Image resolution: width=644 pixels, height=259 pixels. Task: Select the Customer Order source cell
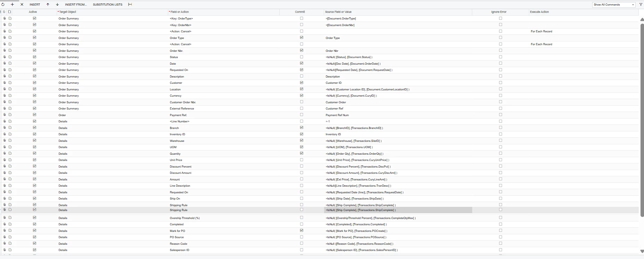pos(398,102)
